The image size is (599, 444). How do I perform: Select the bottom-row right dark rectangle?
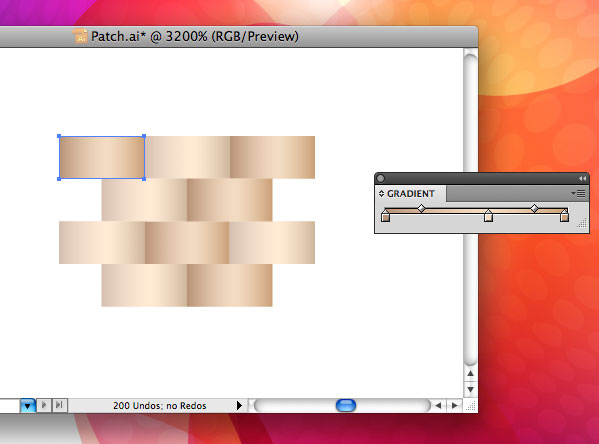click(230, 285)
